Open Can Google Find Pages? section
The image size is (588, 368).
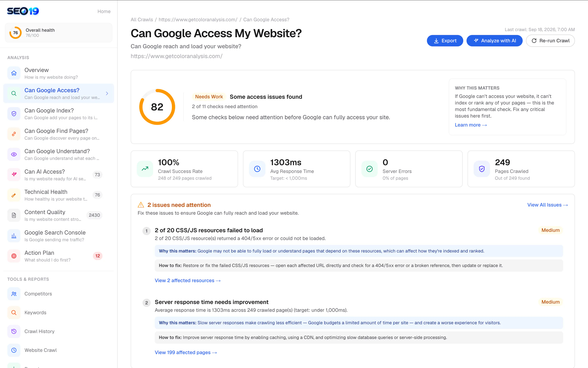[x=59, y=134]
